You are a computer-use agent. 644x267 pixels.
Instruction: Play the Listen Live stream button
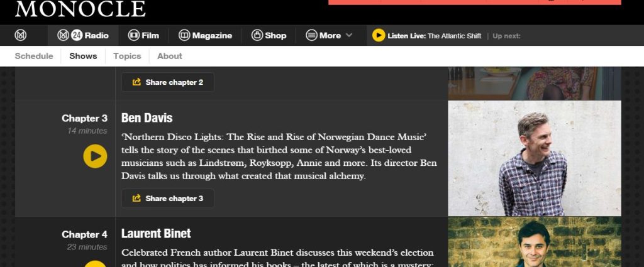(379, 35)
